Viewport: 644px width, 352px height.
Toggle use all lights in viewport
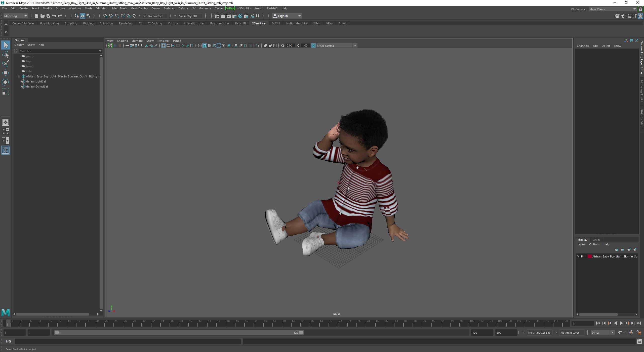point(224,46)
